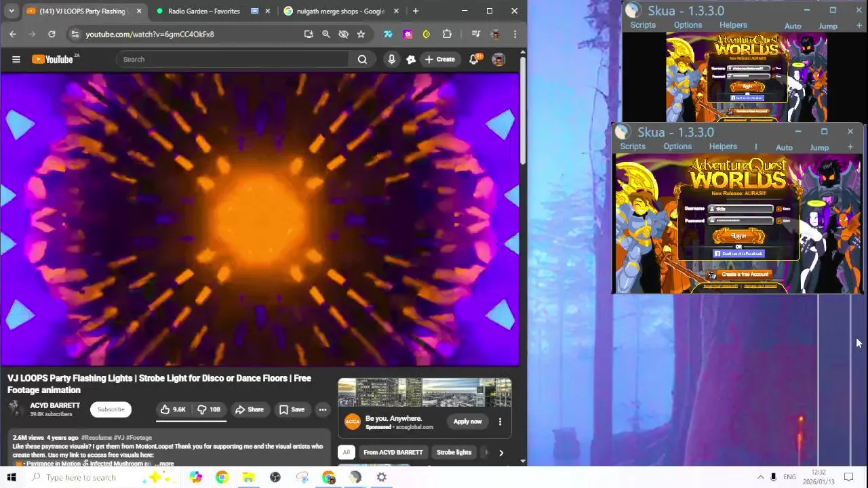
Task: Select the From ACYD BARRETT chip
Action: click(393, 452)
